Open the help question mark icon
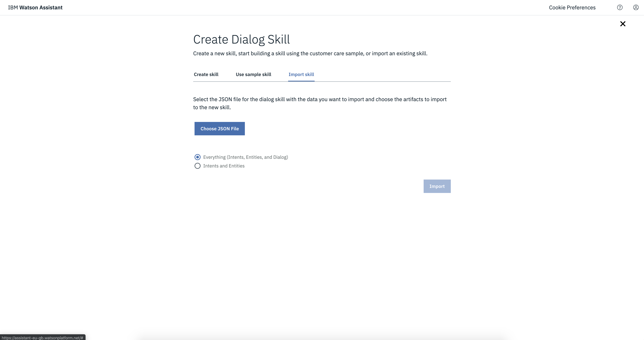This screenshot has height=340, width=644. click(620, 8)
